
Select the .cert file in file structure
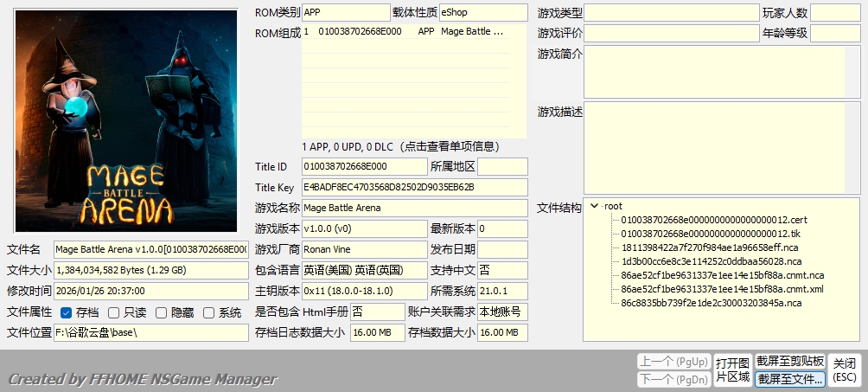click(713, 220)
